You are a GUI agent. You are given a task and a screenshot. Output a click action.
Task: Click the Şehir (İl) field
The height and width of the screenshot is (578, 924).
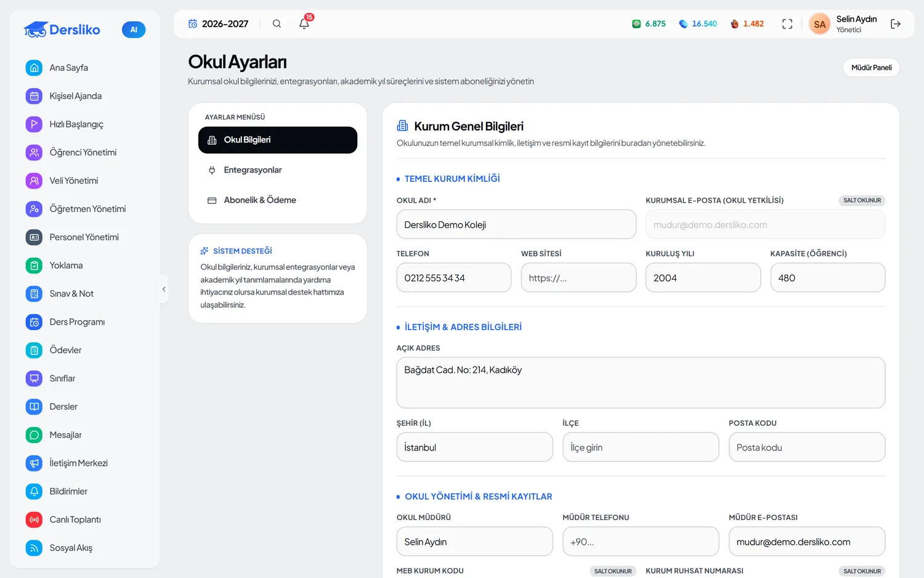tap(474, 447)
